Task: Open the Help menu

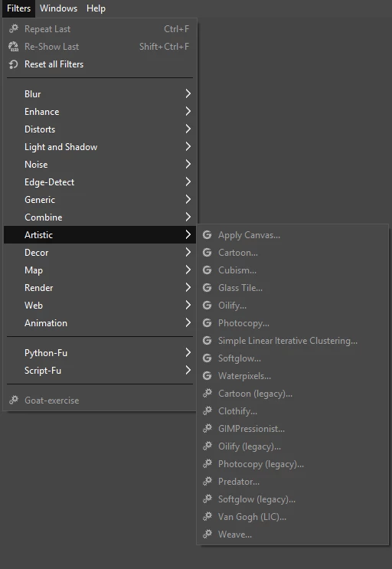Action: pyautogui.click(x=96, y=8)
